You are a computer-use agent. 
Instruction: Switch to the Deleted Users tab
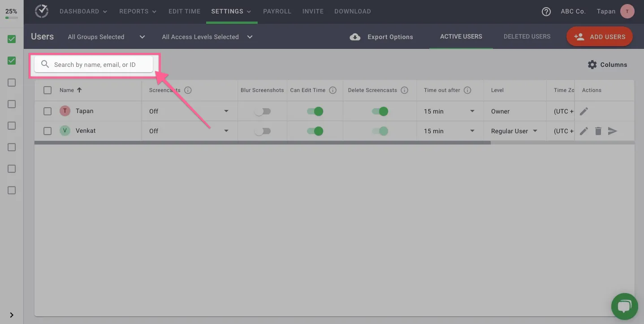527,36
